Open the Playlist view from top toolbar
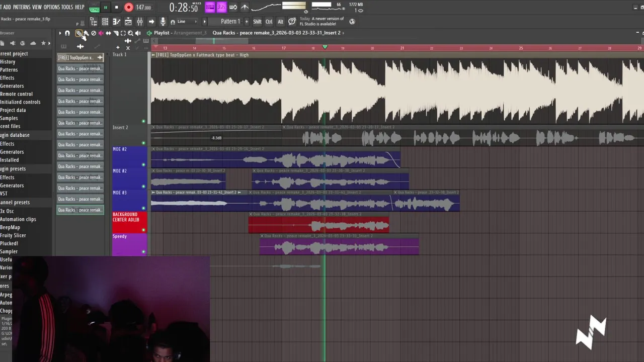Image resolution: width=644 pixels, height=362 pixels. pos(128,22)
